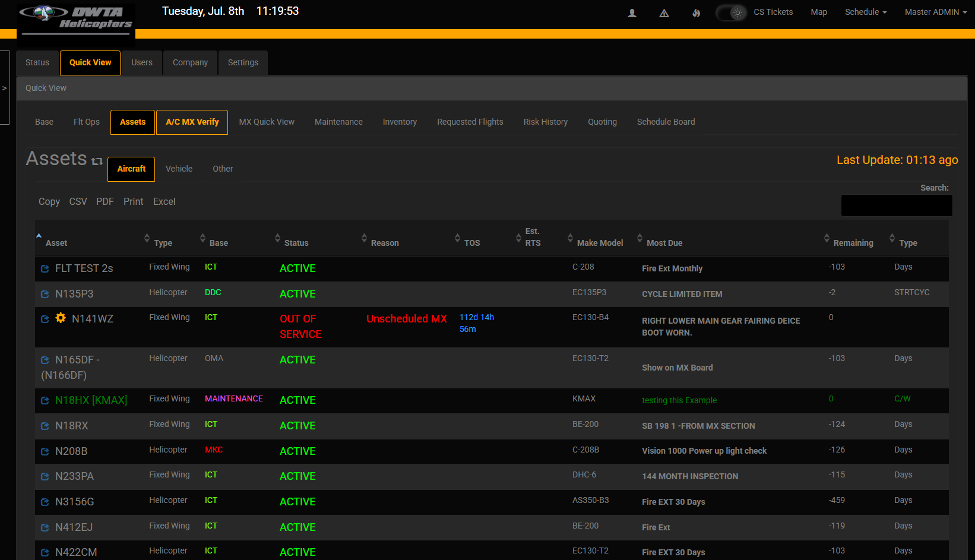
Task: Open the Quoting sub-tab
Action: tap(602, 122)
